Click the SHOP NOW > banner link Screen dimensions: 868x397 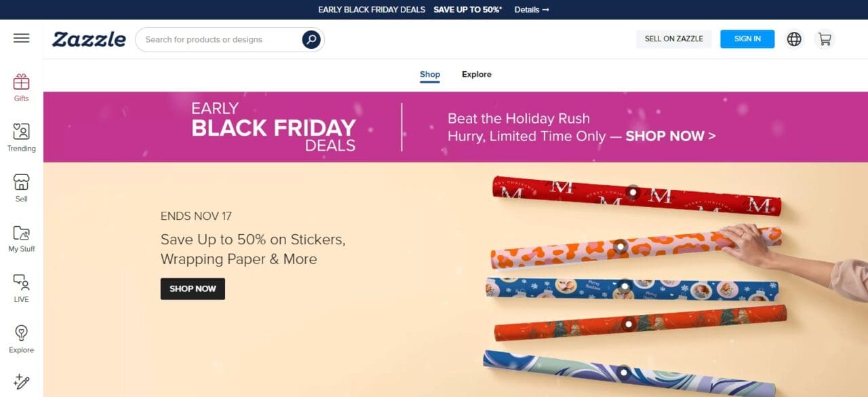tap(670, 136)
